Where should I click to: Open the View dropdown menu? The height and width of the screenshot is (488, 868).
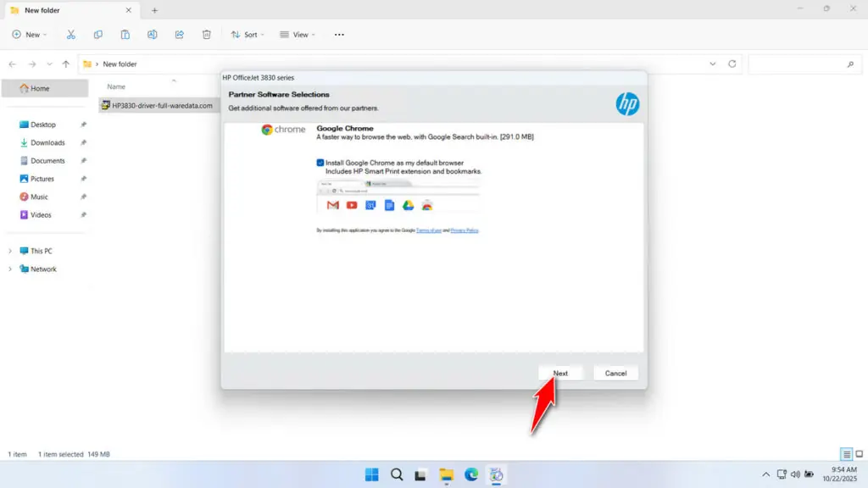(298, 35)
